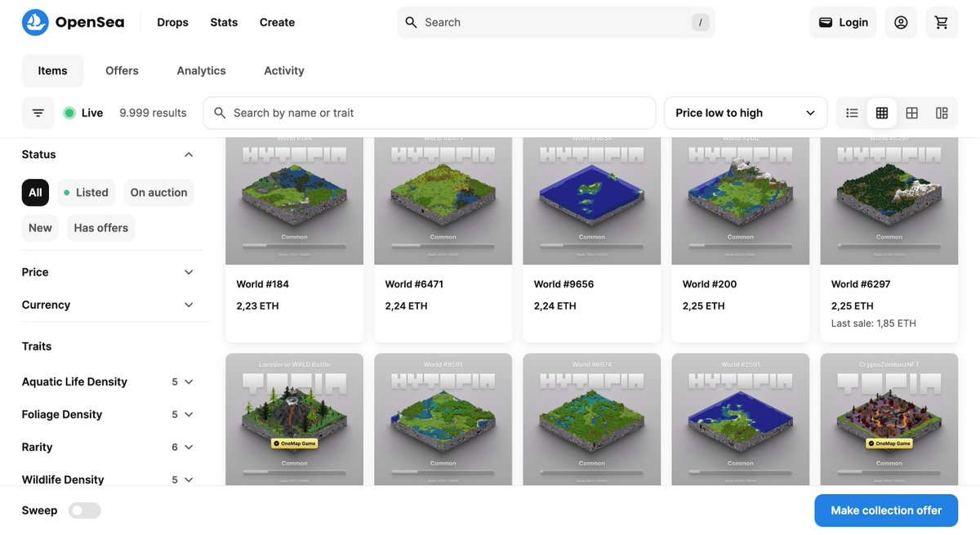This screenshot has height=535, width=980.
Task: Switch to compact grid view
Action: 882,113
